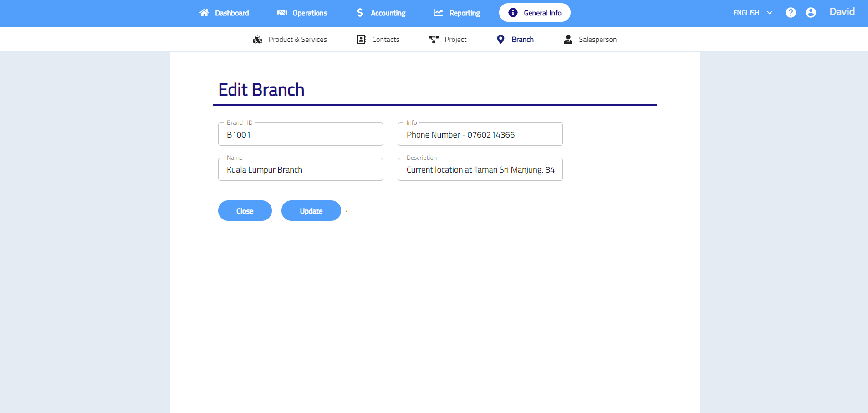
Task: Click the Salesperson person icon
Action: click(x=568, y=40)
